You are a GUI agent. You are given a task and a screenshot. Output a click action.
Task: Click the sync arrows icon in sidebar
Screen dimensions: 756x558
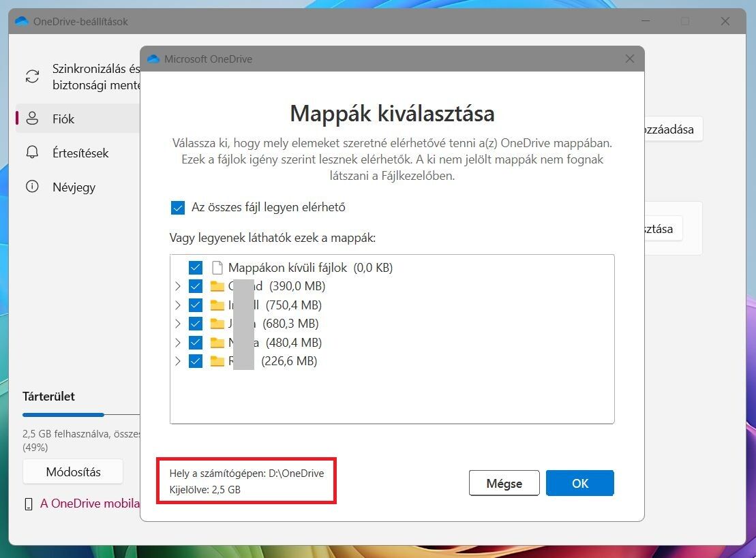point(32,76)
